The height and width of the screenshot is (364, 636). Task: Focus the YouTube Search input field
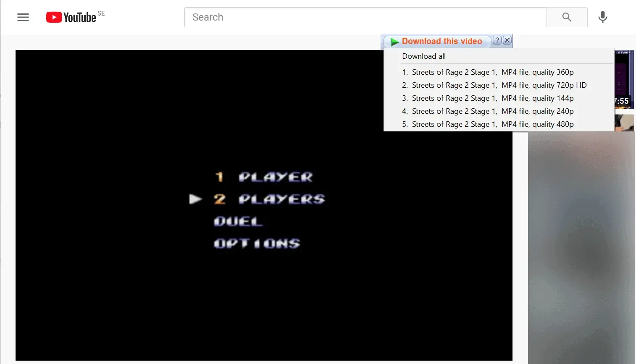point(365,17)
